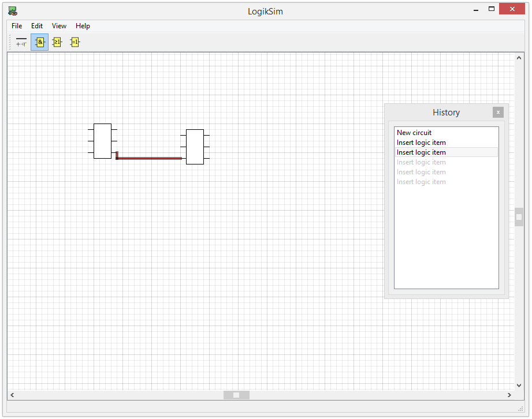Click the left logic gate on canvas

[x=102, y=141]
